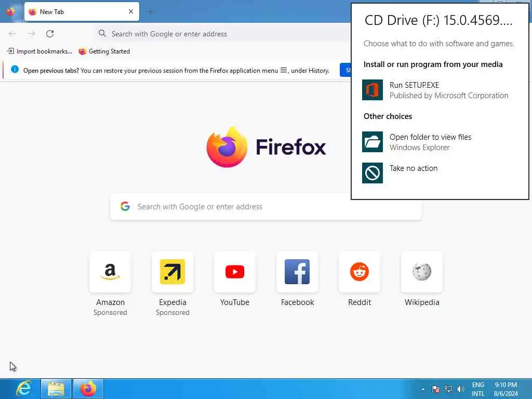Close the New Tab tab
The height and width of the screenshot is (399, 532).
[131, 11]
